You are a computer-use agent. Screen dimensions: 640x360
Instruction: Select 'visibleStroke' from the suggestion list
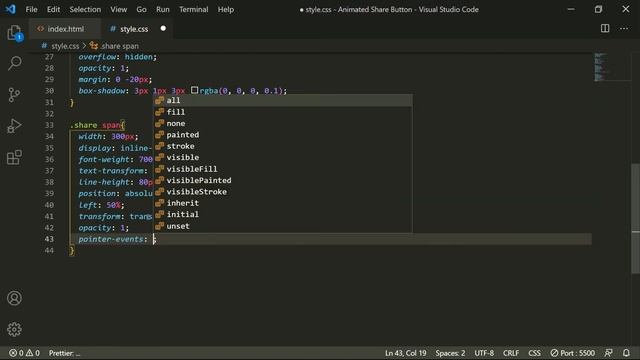pos(282,192)
